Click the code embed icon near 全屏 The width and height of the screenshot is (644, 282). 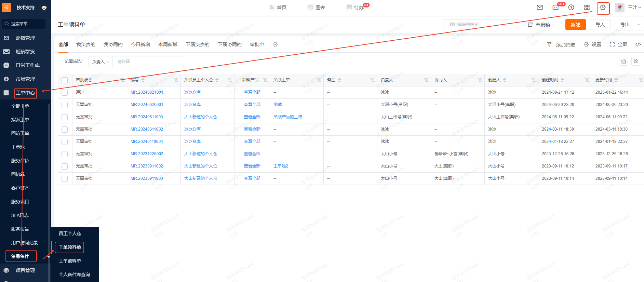tap(638, 45)
